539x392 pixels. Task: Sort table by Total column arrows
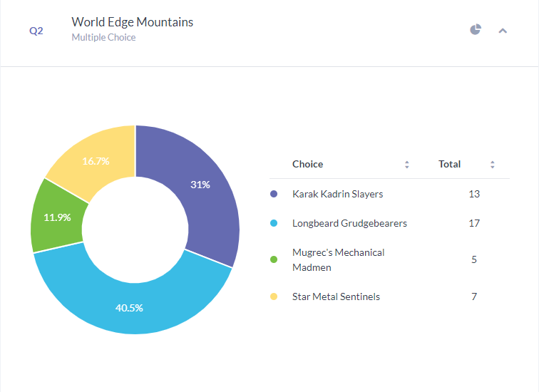coord(492,165)
